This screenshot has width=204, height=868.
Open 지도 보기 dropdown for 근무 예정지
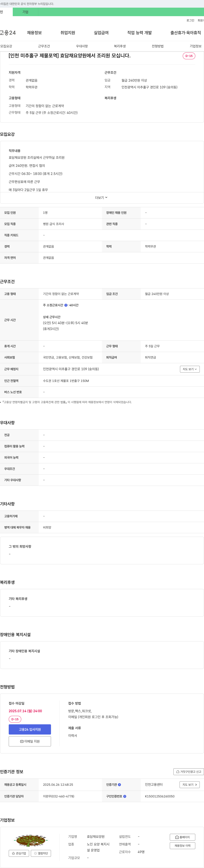(190, 369)
